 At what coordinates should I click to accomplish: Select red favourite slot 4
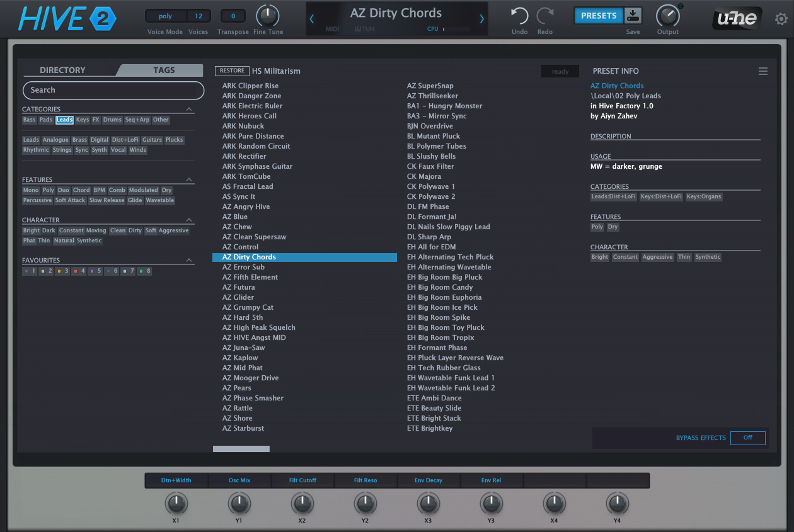tap(79, 271)
